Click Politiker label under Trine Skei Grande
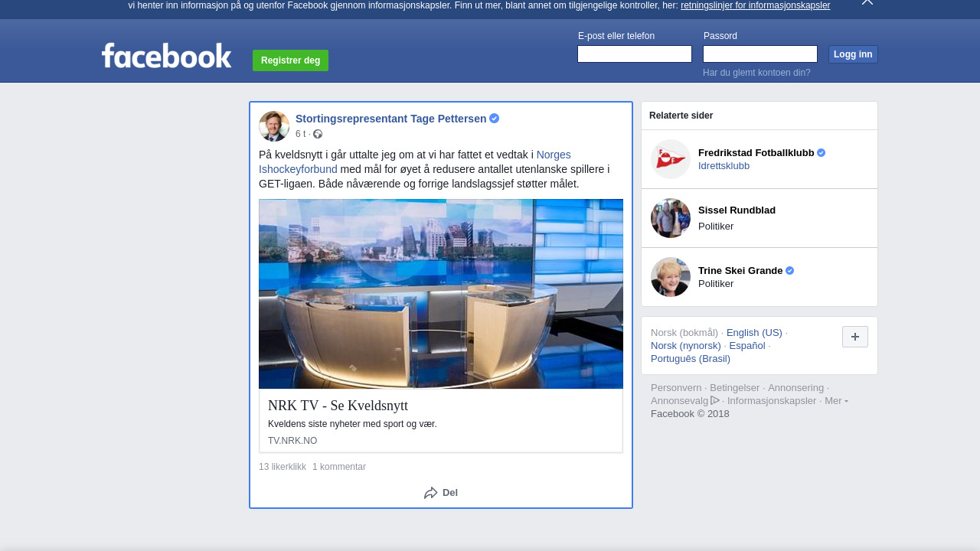The image size is (980, 551). (716, 284)
